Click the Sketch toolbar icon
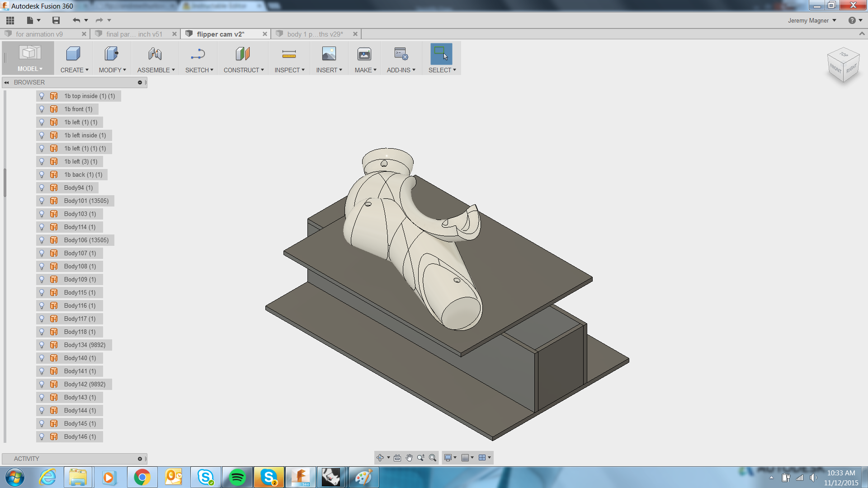Screen dimensions: 868x488 (x=197, y=54)
